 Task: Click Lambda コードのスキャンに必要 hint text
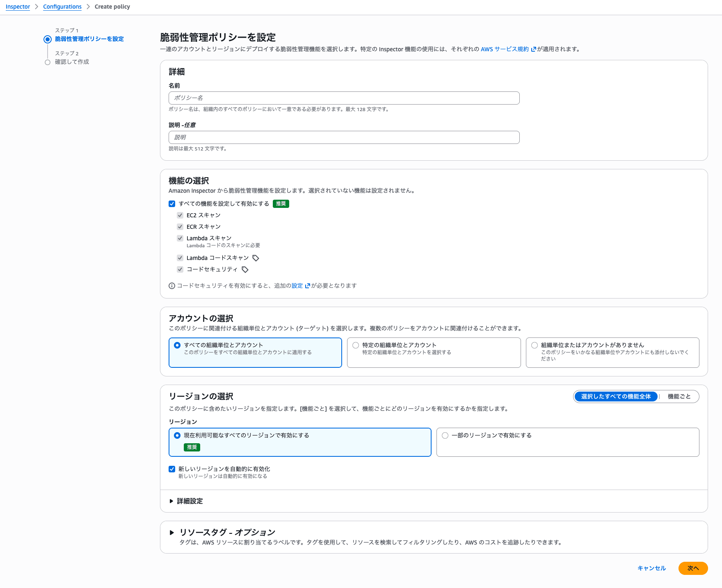pos(223,246)
